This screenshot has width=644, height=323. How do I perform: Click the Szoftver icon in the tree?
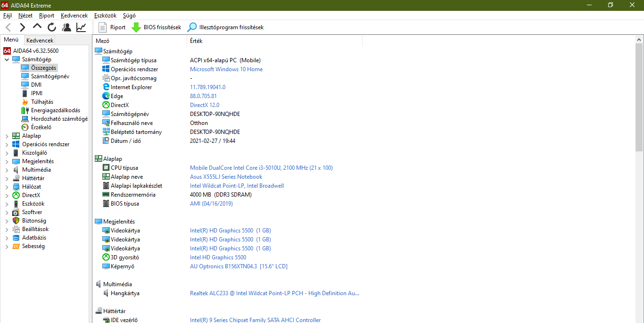16,212
